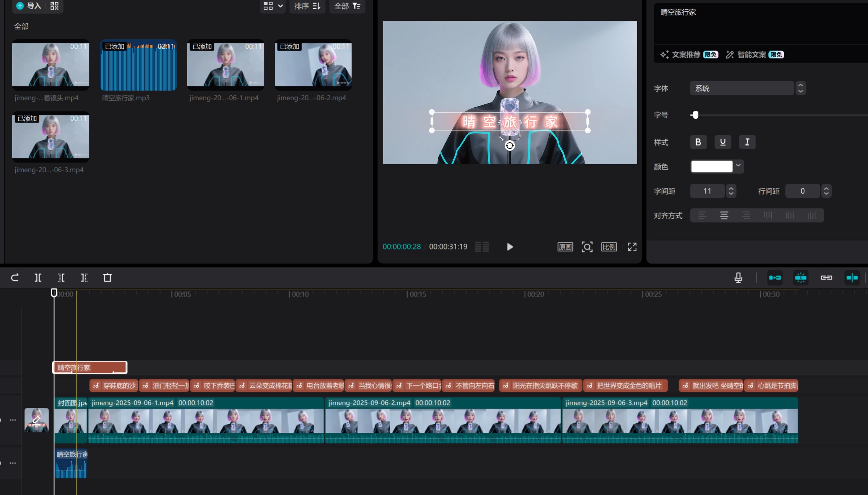868x495 pixels.
Task: Click the delete trash icon above timeline
Action: [x=107, y=278]
